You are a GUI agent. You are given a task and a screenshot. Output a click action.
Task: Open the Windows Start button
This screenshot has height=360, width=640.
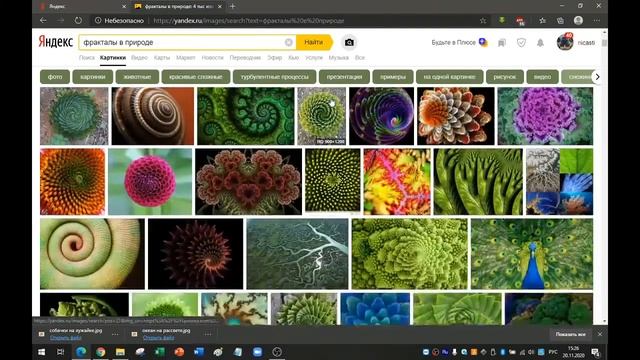coord(42,352)
